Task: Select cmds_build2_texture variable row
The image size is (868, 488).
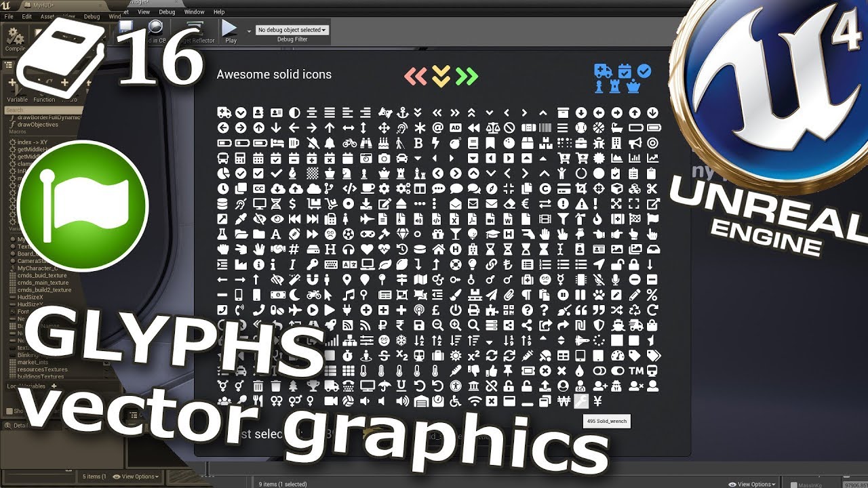Action: click(44, 290)
